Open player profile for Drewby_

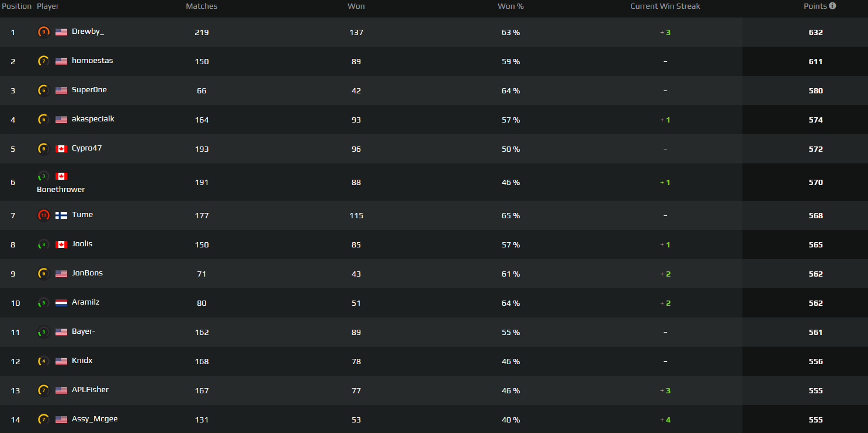[88, 32]
